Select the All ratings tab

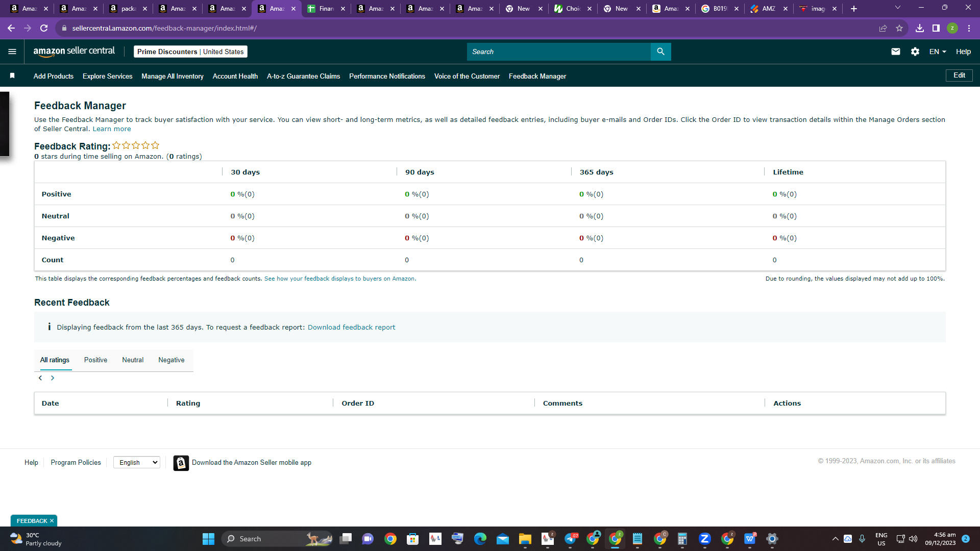[x=55, y=360]
